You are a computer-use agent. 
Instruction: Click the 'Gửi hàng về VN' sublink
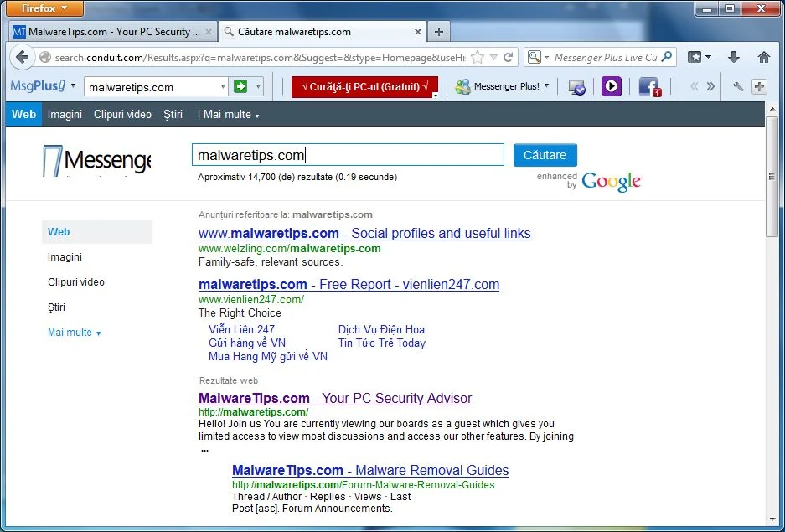247,343
